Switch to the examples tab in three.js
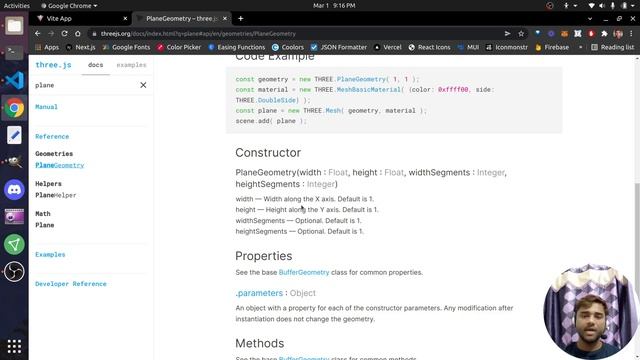 point(131,65)
